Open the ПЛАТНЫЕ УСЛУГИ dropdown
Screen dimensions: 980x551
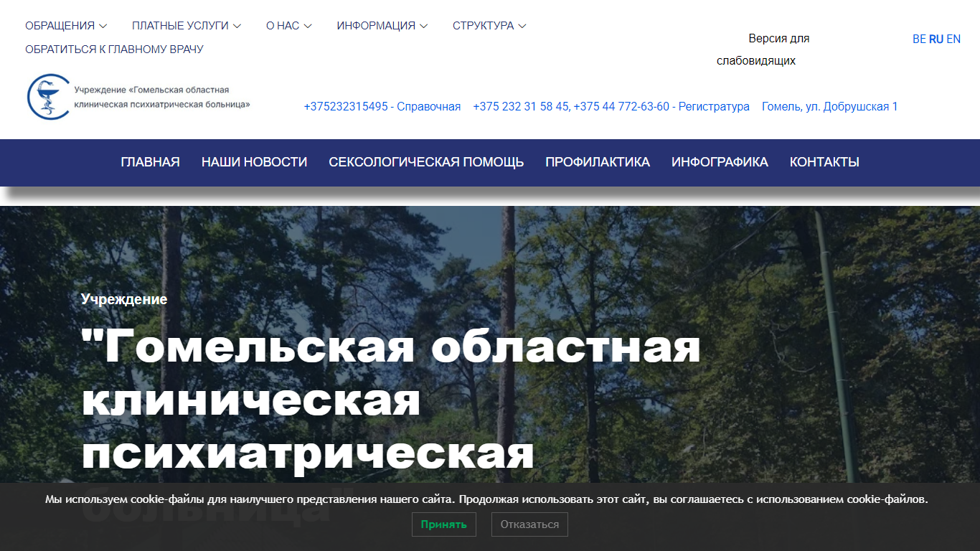(187, 26)
